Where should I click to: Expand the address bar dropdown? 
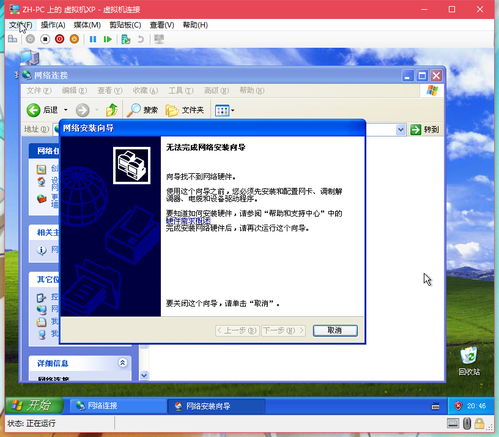tap(400, 129)
